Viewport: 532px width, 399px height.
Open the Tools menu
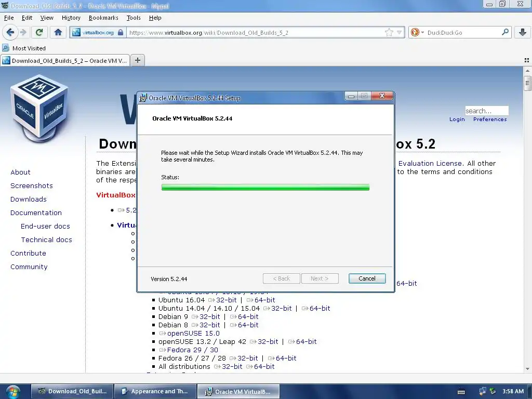point(134,18)
